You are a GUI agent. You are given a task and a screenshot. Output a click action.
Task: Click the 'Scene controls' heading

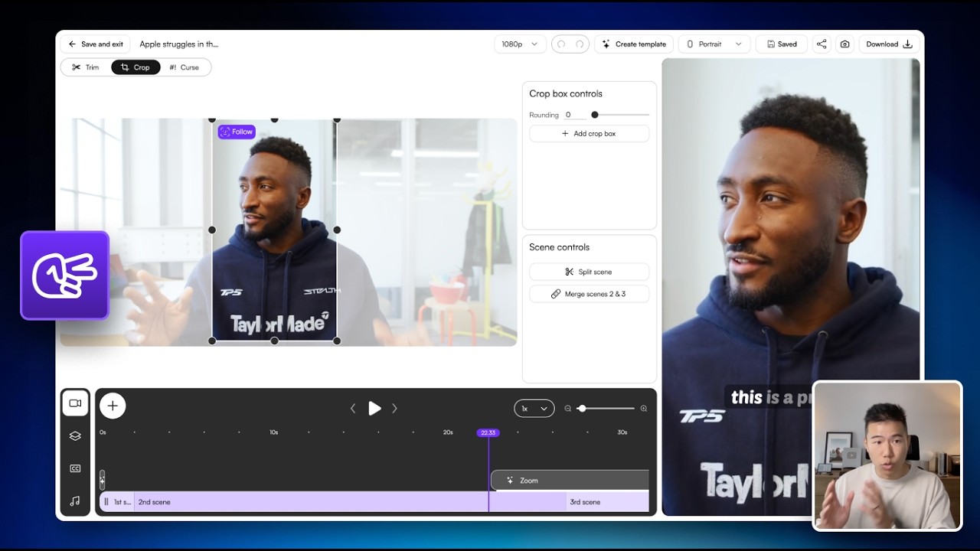560,247
